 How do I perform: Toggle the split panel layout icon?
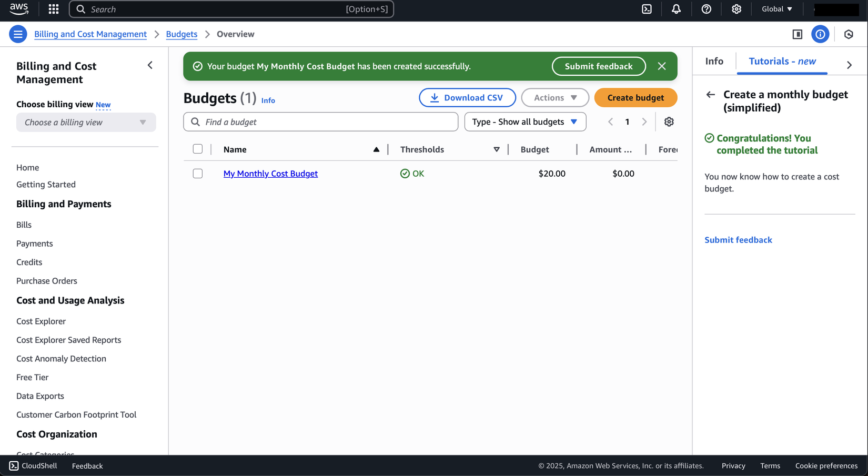click(797, 34)
